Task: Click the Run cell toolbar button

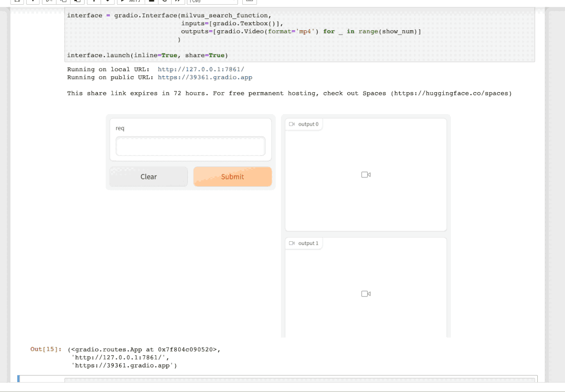Action: tap(130, 2)
